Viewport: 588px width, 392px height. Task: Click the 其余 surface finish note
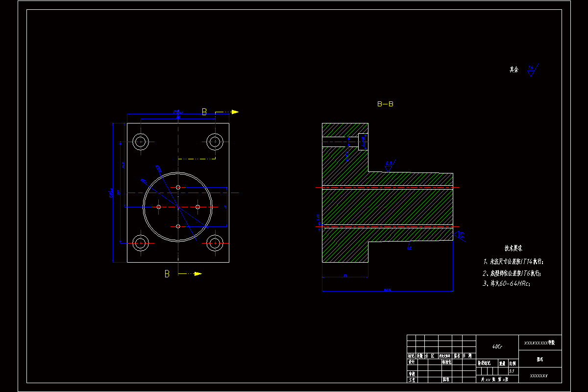[514, 70]
